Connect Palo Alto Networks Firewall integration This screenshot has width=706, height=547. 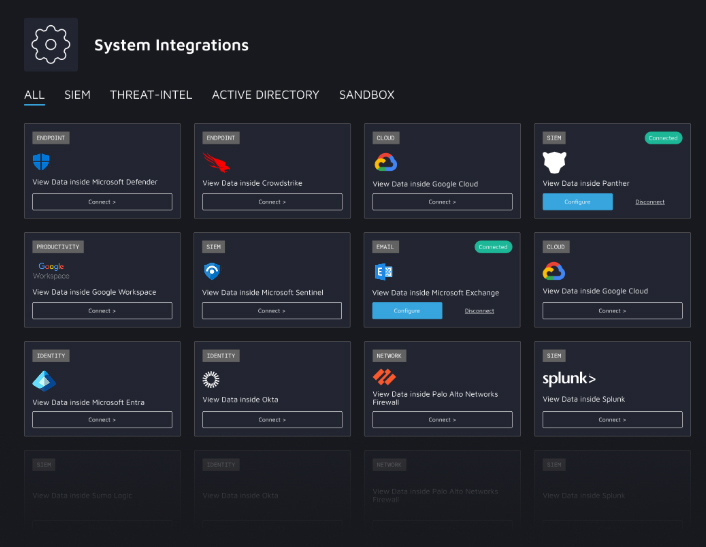tap(442, 420)
